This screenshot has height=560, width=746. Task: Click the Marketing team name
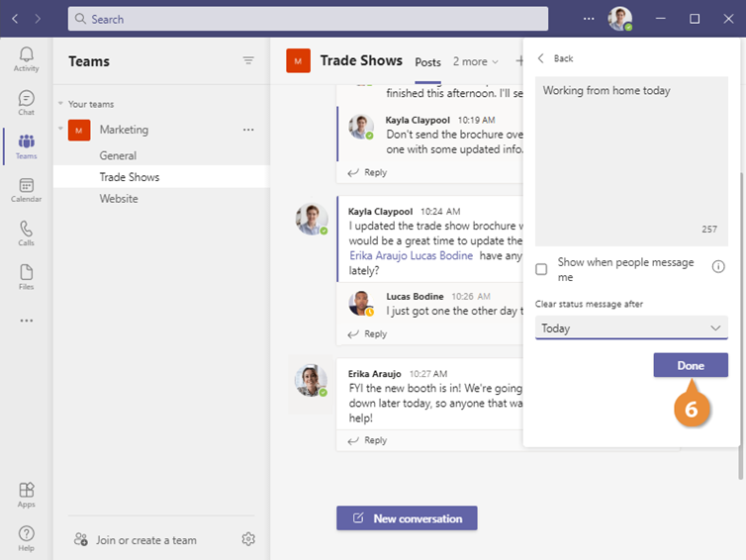(x=124, y=130)
